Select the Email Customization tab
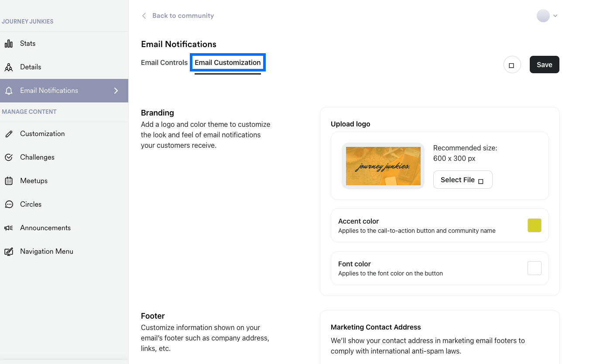 pos(228,62)
